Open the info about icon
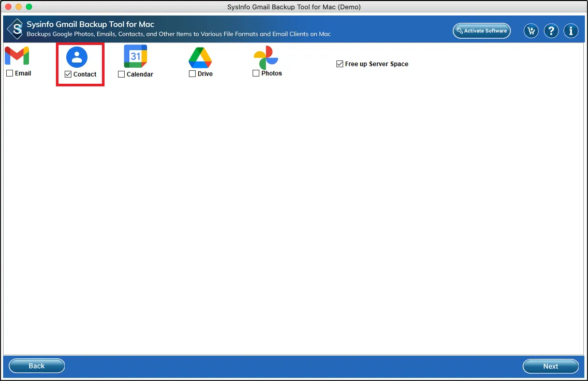Image resolution: width=588 pixels, height=381 pixels. [571, 31]
